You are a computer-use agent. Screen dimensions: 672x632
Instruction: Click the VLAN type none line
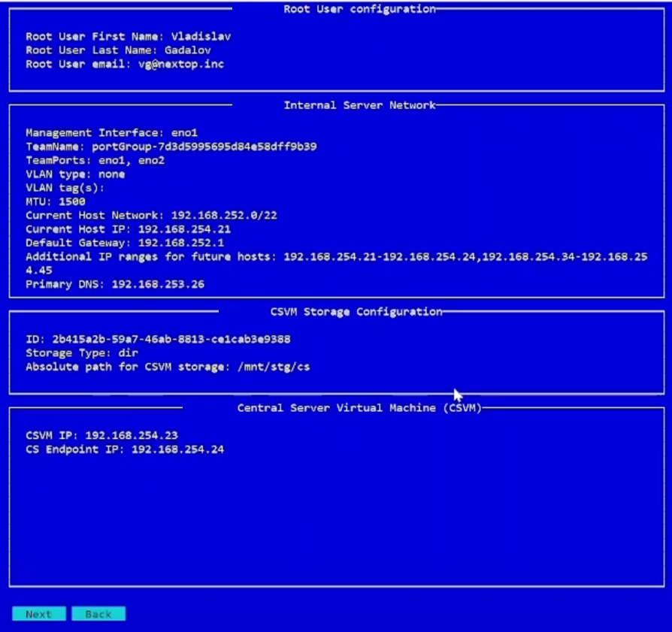click(x=75, y=174)
